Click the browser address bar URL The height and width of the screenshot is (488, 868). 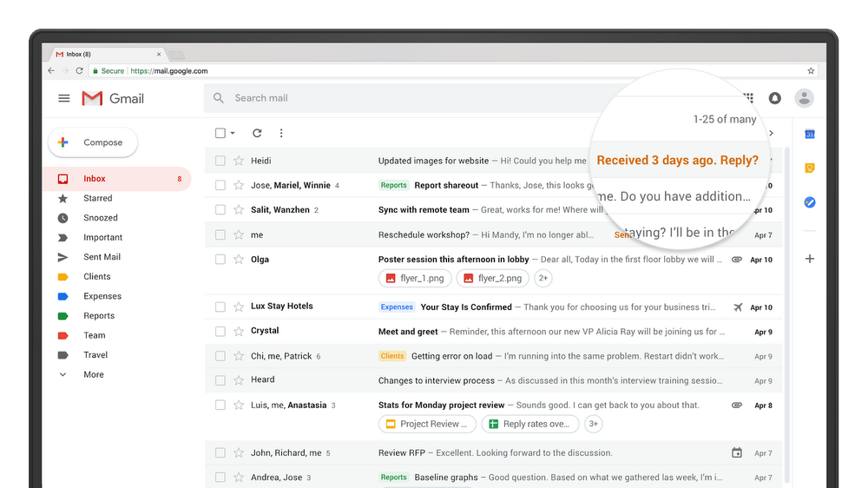pyautogui.click(x=169, y=71)
